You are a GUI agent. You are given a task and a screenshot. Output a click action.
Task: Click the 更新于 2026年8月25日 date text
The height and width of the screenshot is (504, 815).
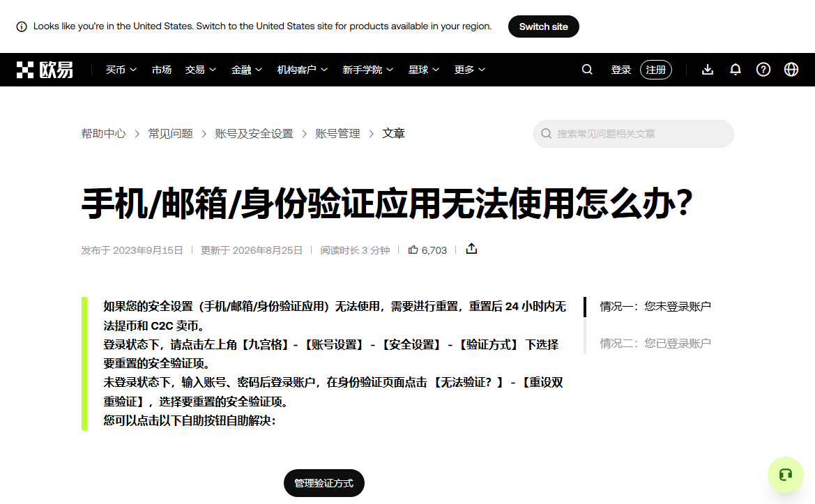pos(252,250)
